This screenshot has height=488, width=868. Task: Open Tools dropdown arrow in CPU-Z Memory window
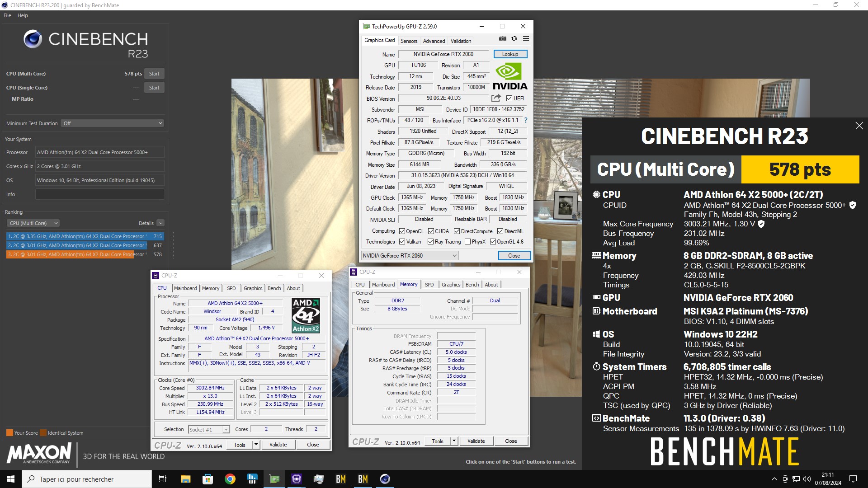coord(454,441)
